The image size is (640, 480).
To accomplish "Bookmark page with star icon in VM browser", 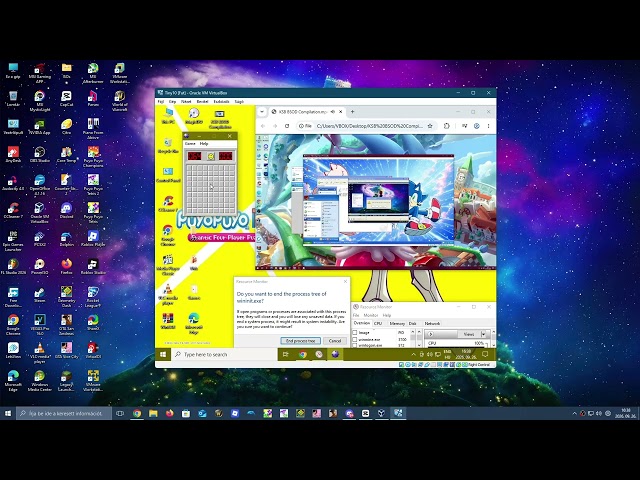I will coord(430,126).
